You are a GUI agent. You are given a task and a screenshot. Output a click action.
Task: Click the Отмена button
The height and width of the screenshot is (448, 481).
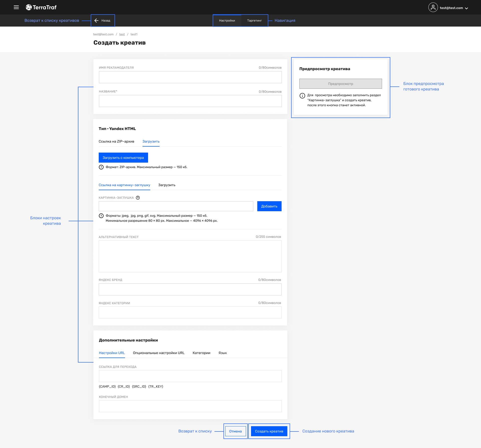tap(235, 431)
